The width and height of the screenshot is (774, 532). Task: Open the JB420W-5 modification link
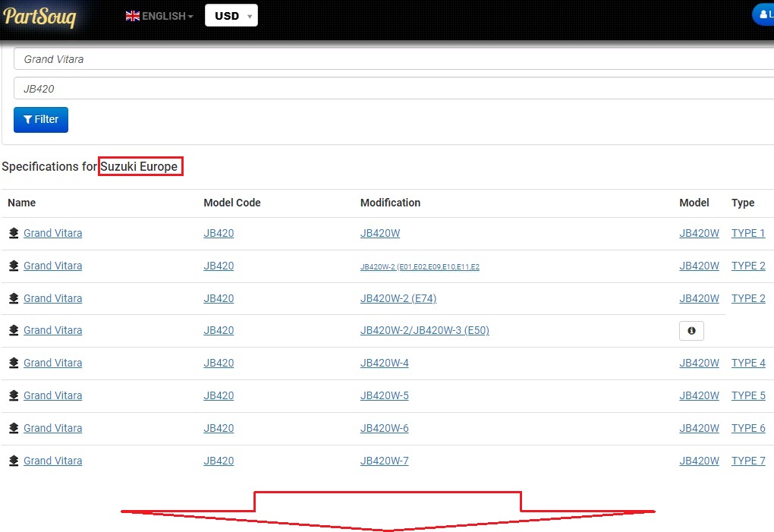(x=385, y=395)
